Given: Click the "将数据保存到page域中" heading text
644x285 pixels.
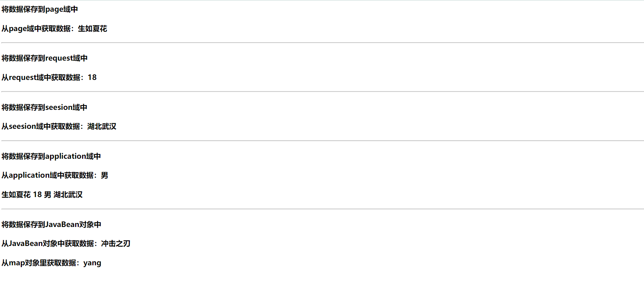Looking at the screenshot, I should [39, 9].
